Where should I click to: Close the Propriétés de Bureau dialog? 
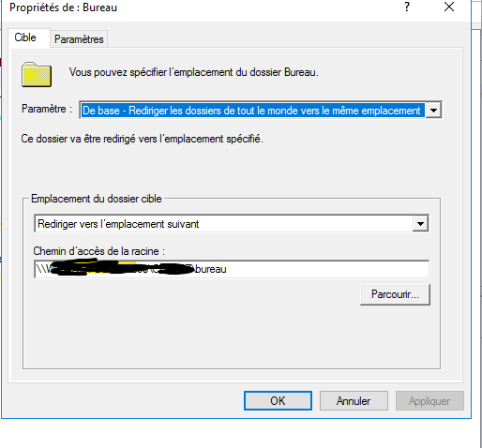449,7
